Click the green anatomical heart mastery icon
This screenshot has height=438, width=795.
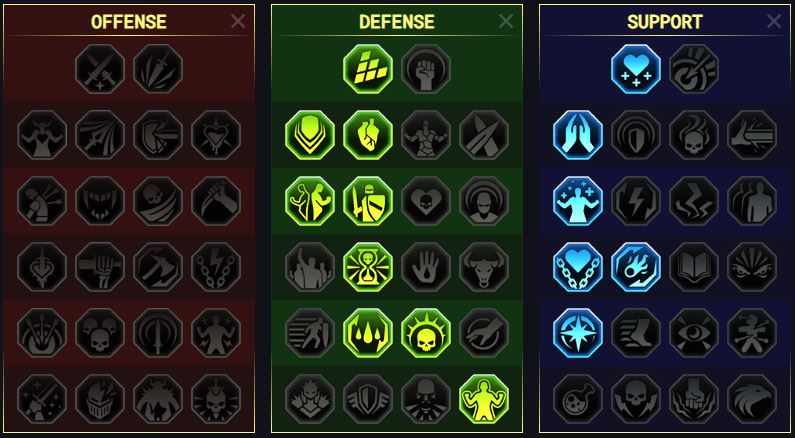[368, 135]
